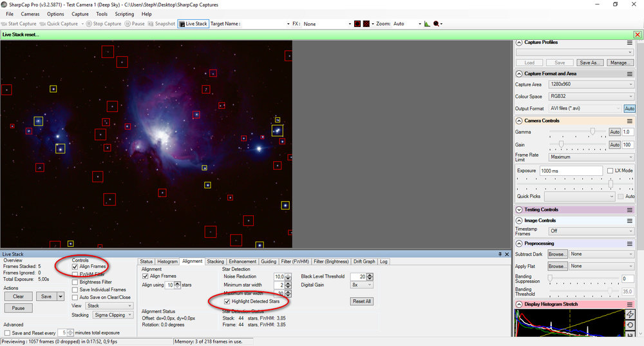Close the Live Stack panel
This screenshot has height=346, width=644.
(x=507, y=254)
